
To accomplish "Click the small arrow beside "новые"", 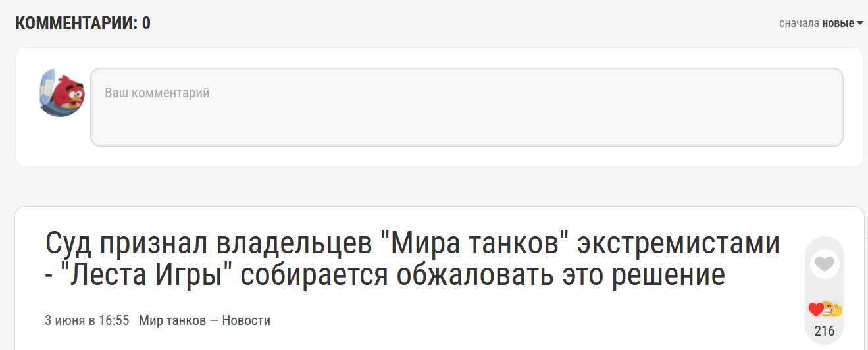I will (x=859, y=24).
